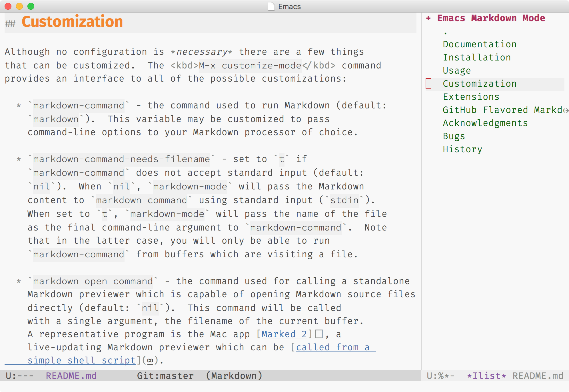Toggle visibility of the Ilist buffer
Viewport: 569px width, 392px height.
point(428,18)
